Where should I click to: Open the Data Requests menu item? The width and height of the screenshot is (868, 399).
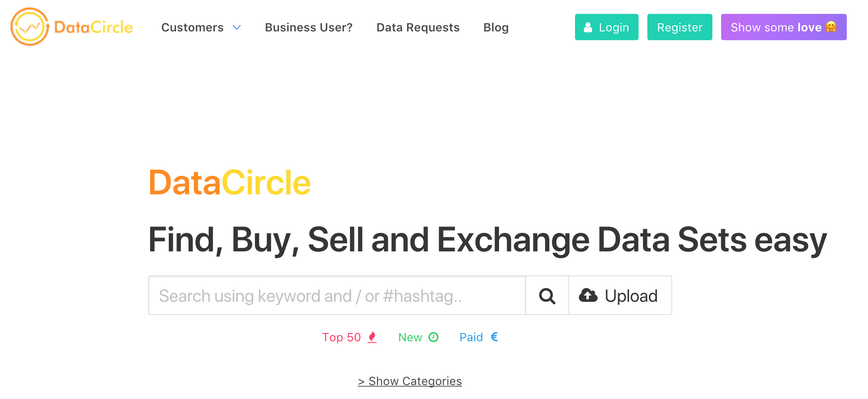point(418,27)
